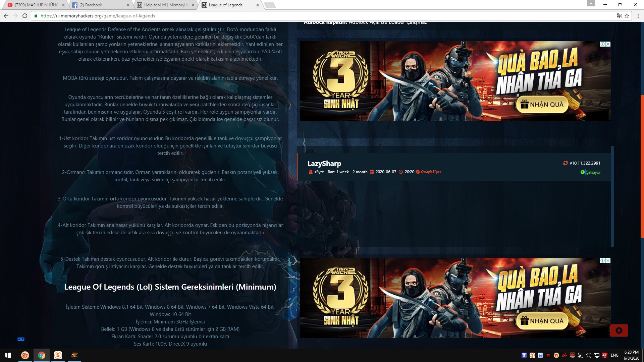644x362 pixels.
Task: Click the version text v10.11.322.2991
Action: click(x=585, y=163)
